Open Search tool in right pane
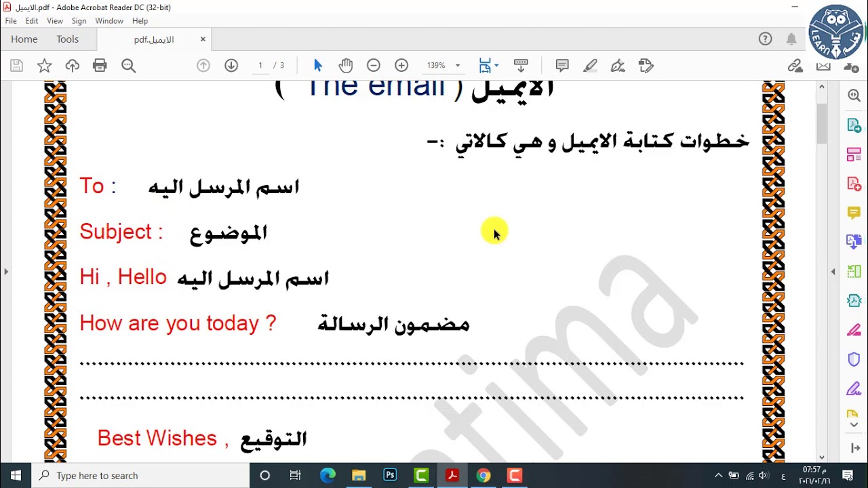 coord(854,96)
